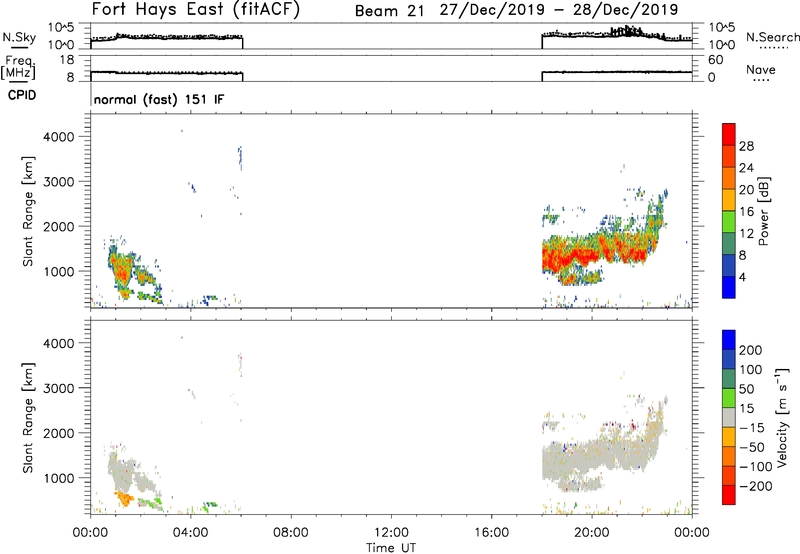
Task: Click the '200' label on Velocity color bar
Action: pyautogui.click(x=751, y=350)
